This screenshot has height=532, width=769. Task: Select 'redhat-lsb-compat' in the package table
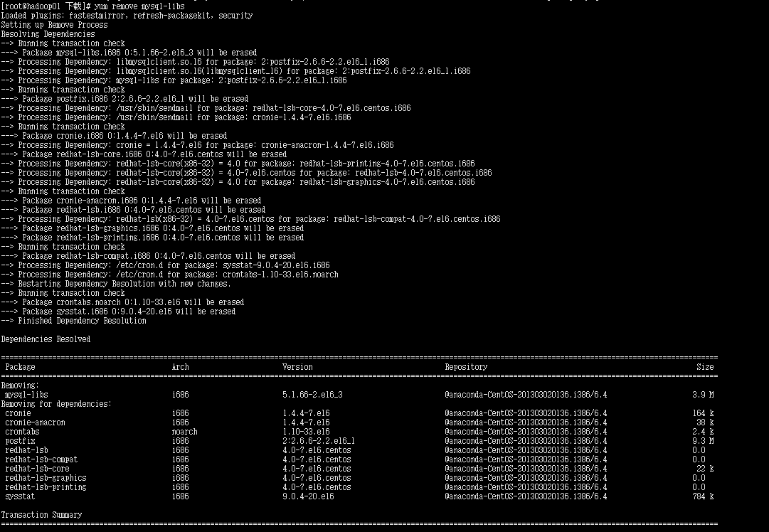[41, 460]
